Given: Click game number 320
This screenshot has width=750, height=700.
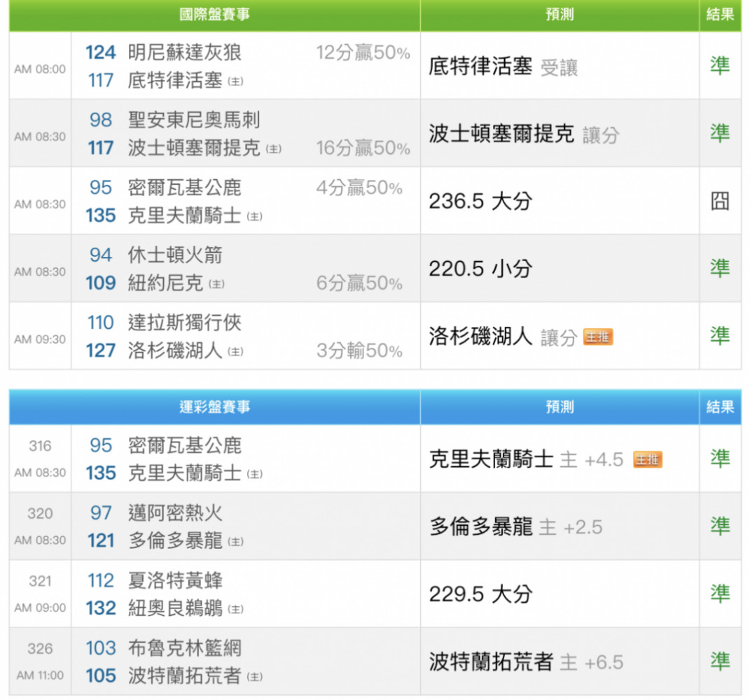Looking at the screenshot, I should coord(40,514).
